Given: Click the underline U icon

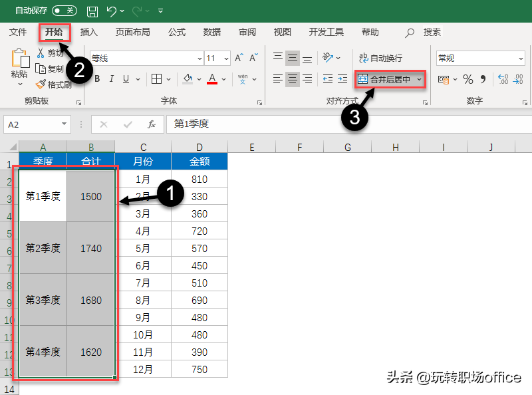Looking at the screenshot, I should 126,79.
